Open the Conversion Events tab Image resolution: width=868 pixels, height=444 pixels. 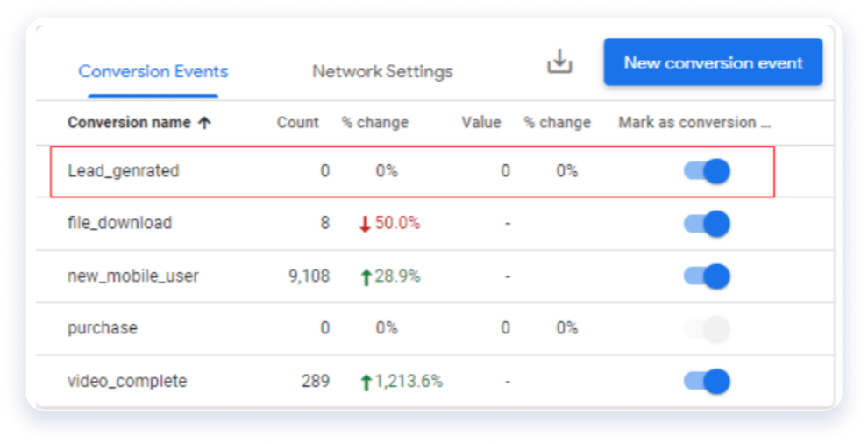[x=153, y=71]
